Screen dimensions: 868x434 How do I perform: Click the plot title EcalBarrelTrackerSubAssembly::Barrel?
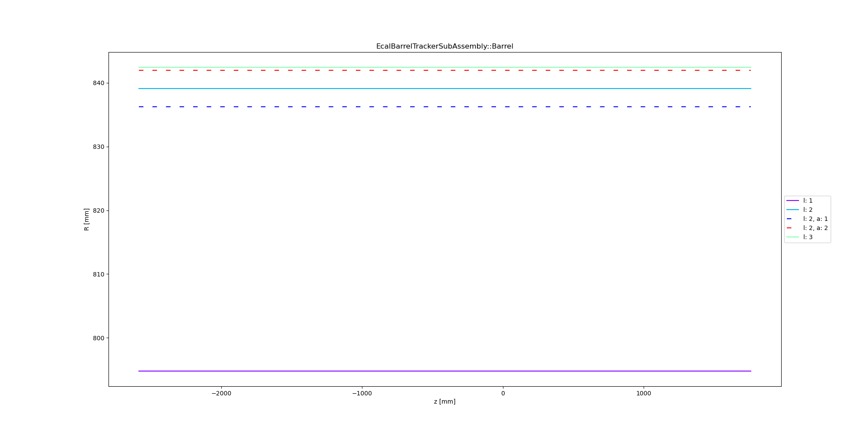[444, 46]
